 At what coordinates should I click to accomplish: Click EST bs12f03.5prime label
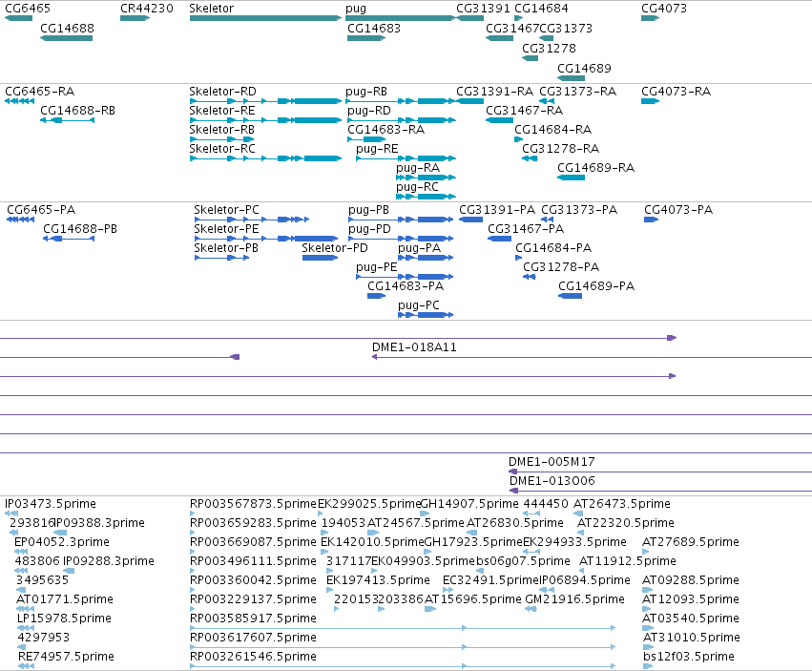(689, 657)
